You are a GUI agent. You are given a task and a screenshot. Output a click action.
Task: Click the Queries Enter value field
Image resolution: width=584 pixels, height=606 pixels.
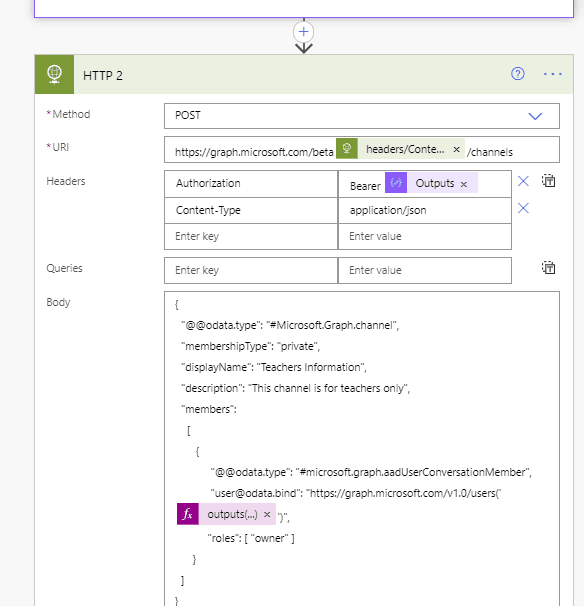pyautogui.click(x=425, y=271)
